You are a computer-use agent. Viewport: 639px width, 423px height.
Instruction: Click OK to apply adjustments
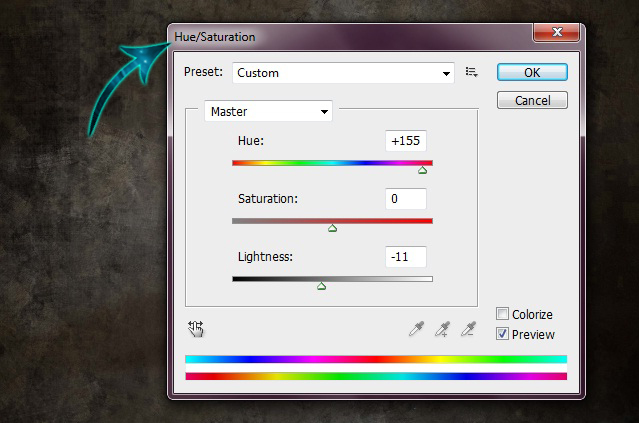point(532,72)
